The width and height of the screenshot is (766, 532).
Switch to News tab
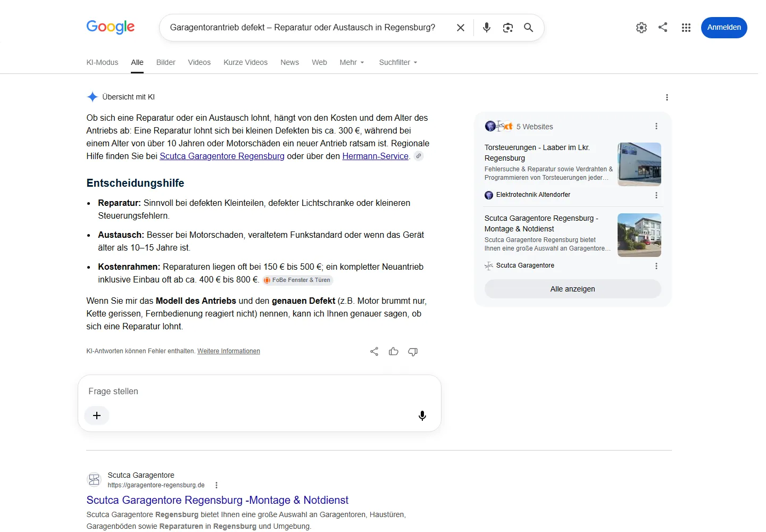click(290, 62)
